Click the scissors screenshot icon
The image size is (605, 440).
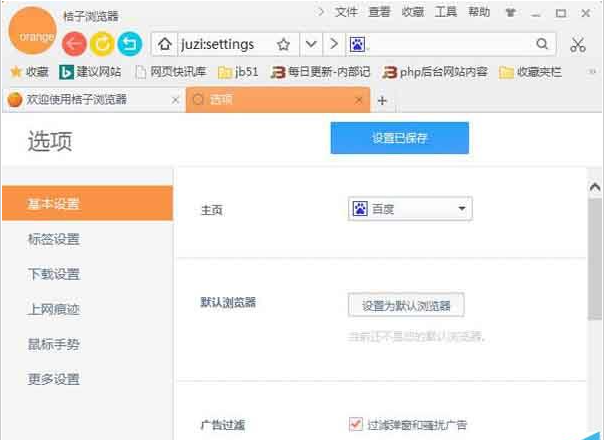click(x=578, y=45)
